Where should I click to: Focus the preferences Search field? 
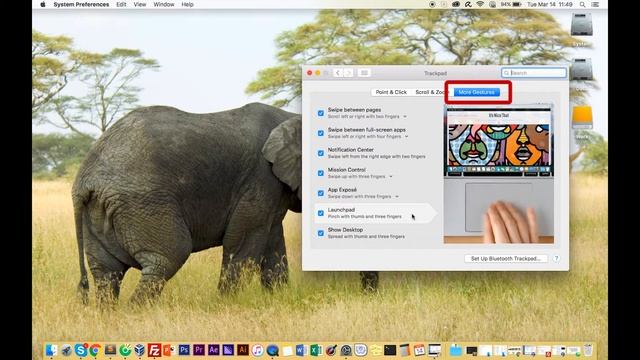(534, 73)
